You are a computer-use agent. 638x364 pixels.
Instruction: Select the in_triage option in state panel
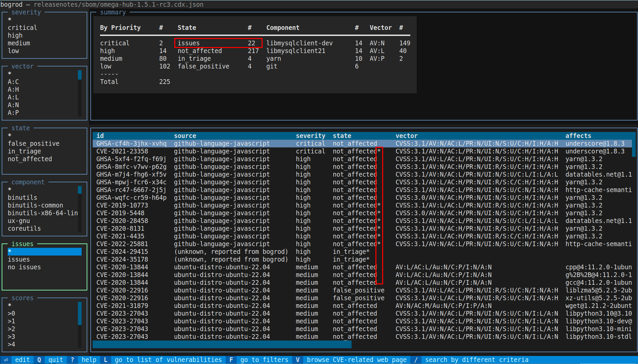(x=25, y=151)
